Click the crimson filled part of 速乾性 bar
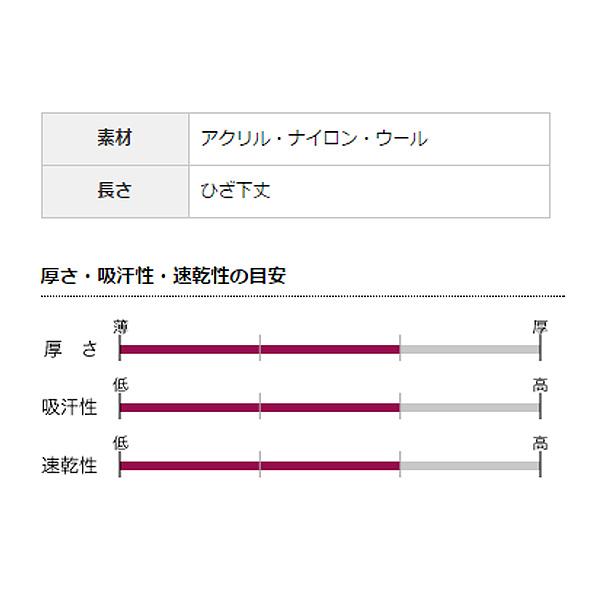The height and width of the screenshot is (600, 600). pos(260,465)
